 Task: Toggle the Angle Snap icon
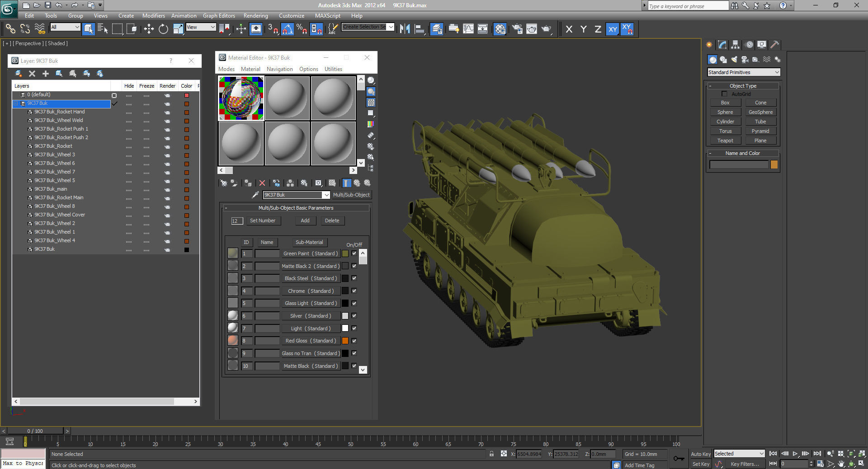288,29
